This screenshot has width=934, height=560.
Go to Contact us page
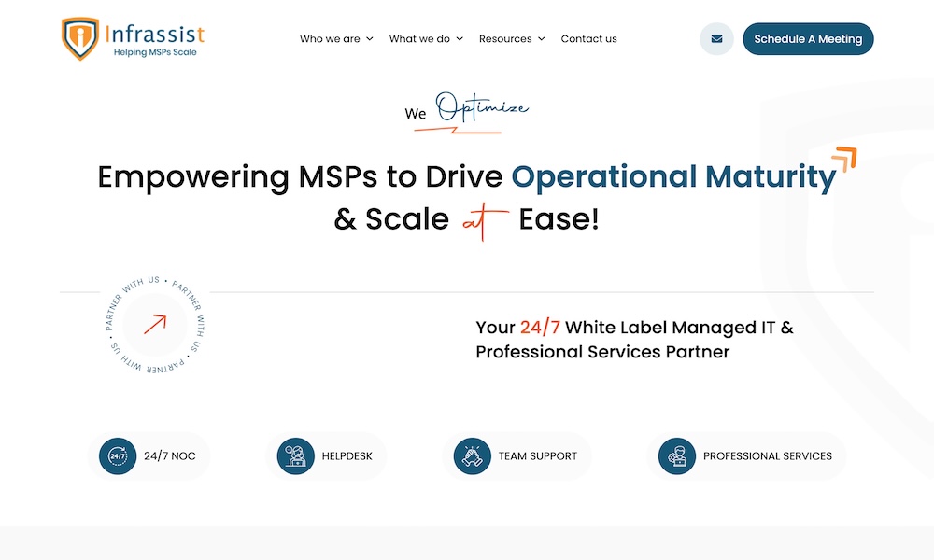click(x=588, y=39)
